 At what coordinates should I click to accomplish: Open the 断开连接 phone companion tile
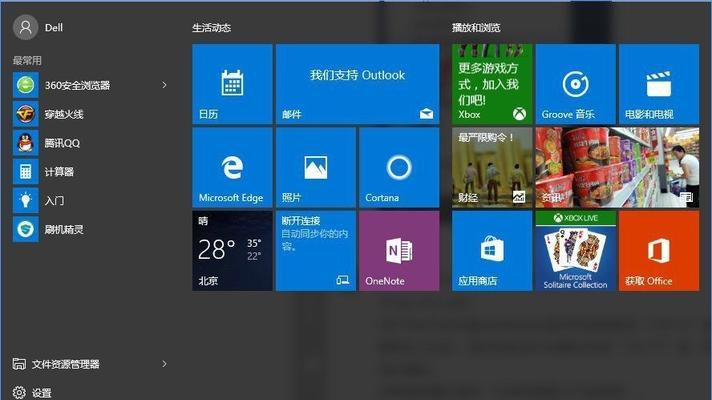pyautogui.click(x=316, y=251)
